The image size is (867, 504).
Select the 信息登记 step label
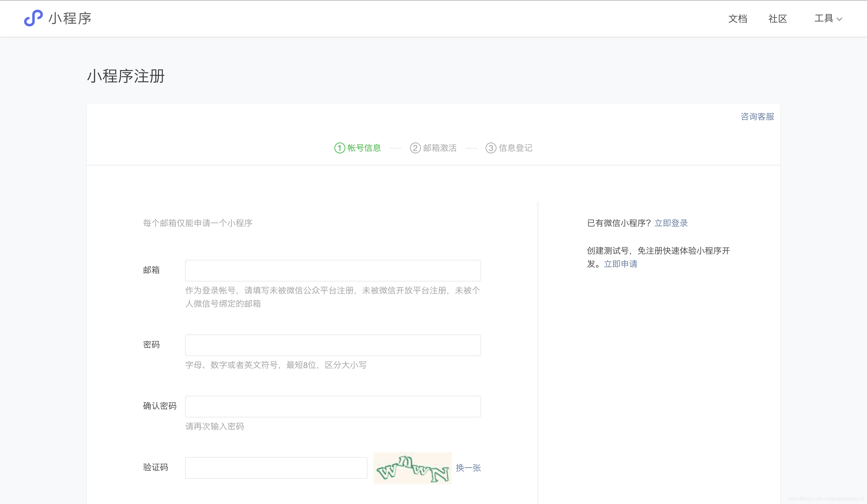tap(515, 148)
